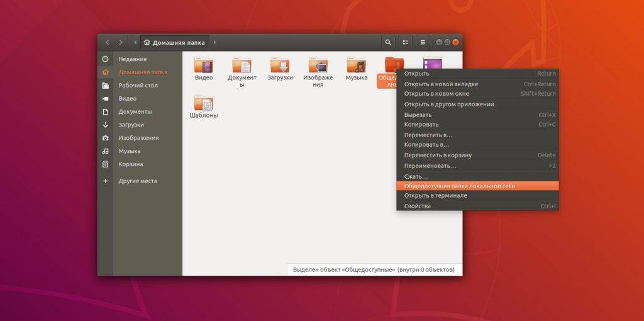Expand path with arrow right of Домашняя папка

coord(214,42)
